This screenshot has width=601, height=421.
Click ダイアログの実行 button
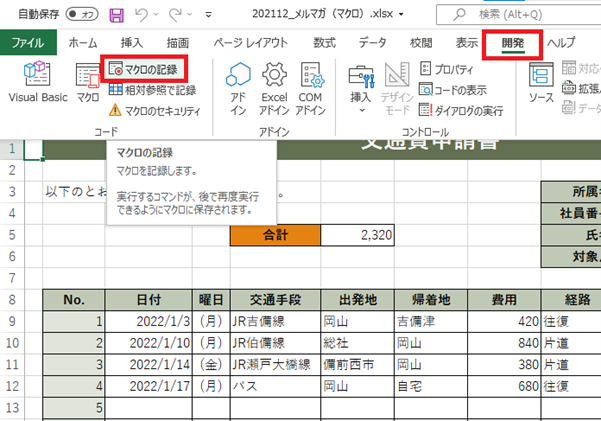(461, 111)
